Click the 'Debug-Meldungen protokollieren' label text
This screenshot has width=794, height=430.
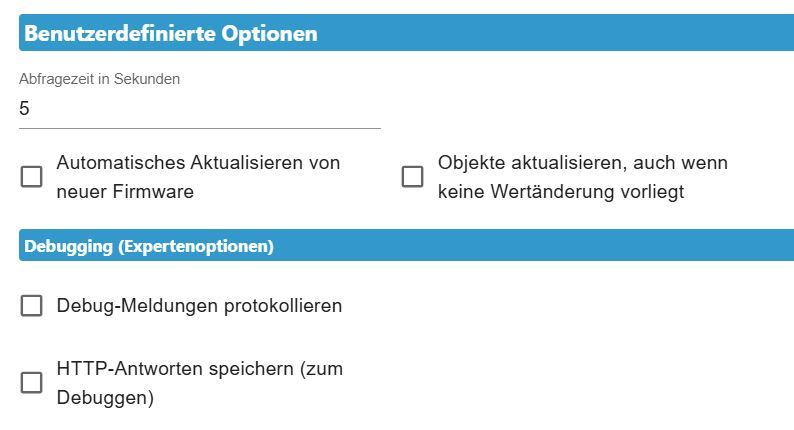[x=199, y=306]
